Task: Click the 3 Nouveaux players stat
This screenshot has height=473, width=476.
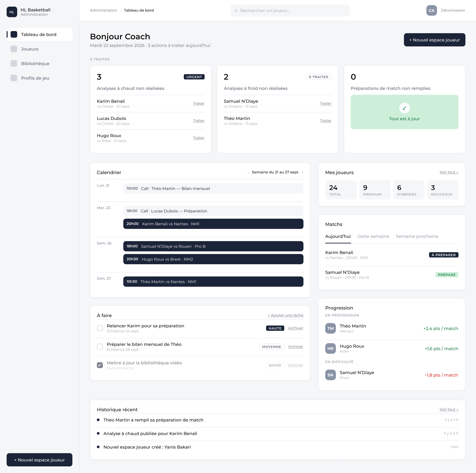Action: pos(443,190)
